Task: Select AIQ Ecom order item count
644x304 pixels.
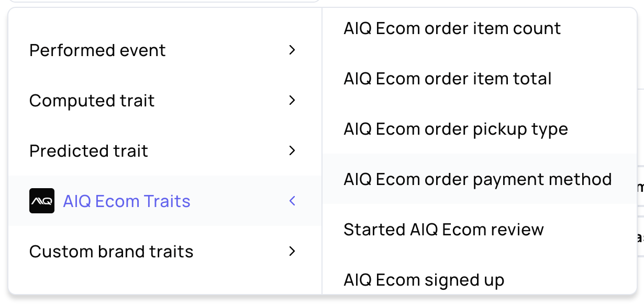Action: [452, 28]
